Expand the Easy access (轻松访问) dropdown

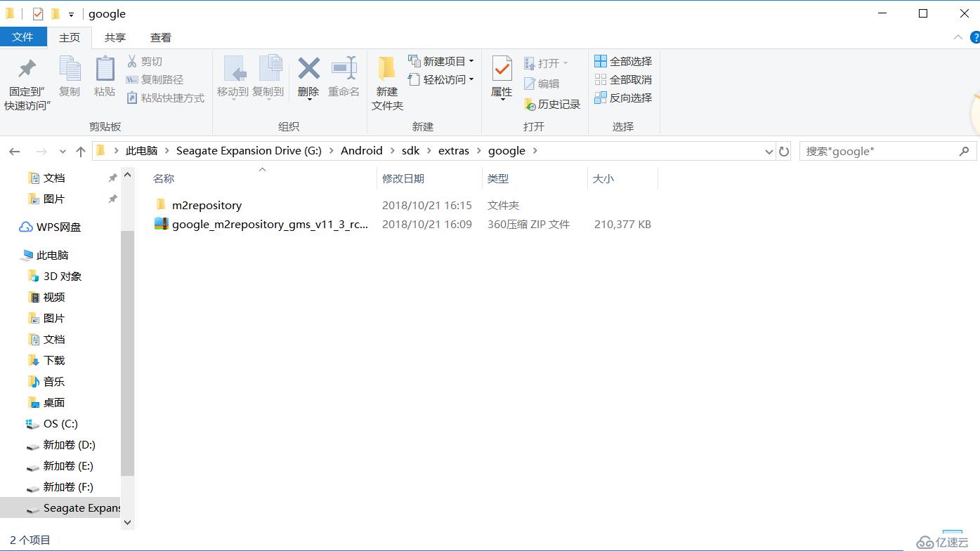pyautogui.click(x=471, y=79)
